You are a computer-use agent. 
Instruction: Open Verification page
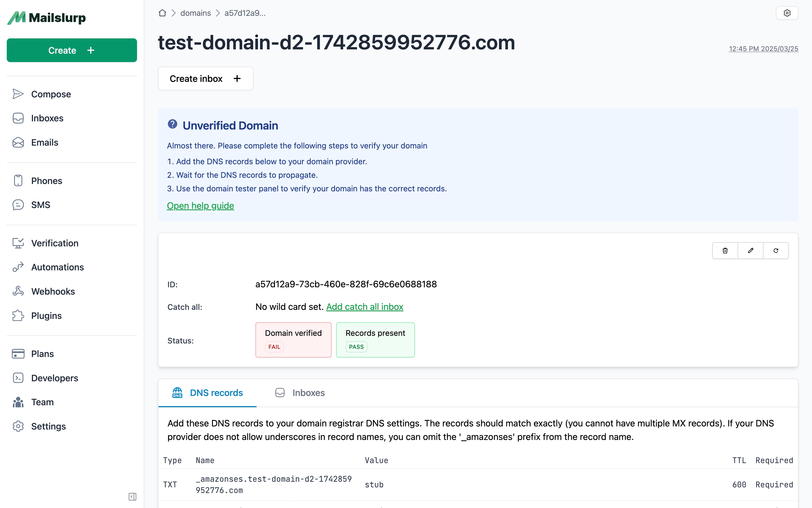55,243
